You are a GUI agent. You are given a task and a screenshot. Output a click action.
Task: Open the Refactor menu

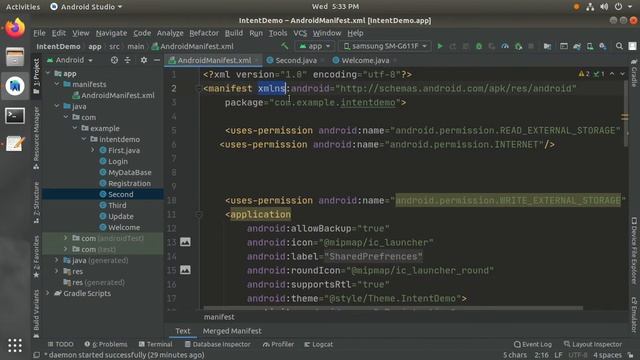(204, 33)
